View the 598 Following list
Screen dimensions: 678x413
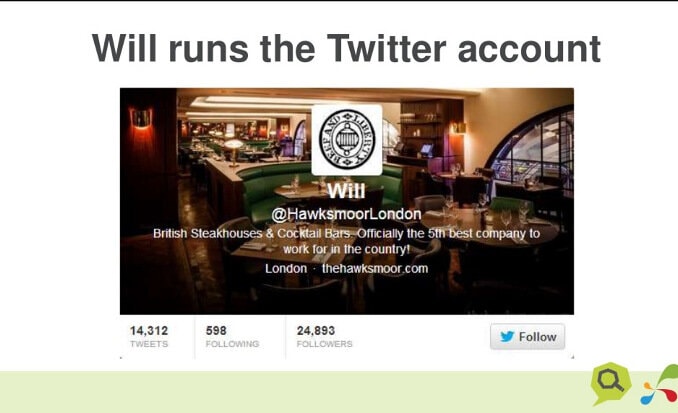point(232,337)
